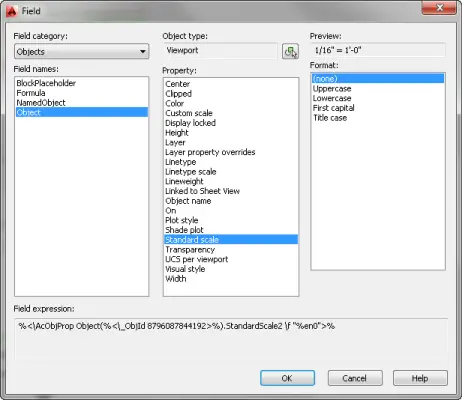The width and height of the screenshot is (462, 400).
Task: Choose Uppercase format option
Action: pyautogui.click(x=332, y=89)
